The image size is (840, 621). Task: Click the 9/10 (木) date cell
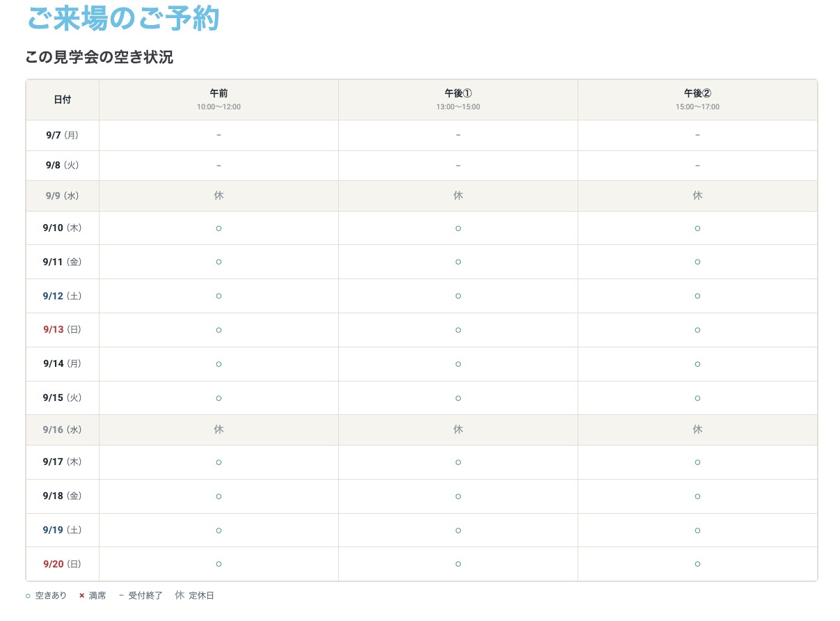click(x=63, y=228)
